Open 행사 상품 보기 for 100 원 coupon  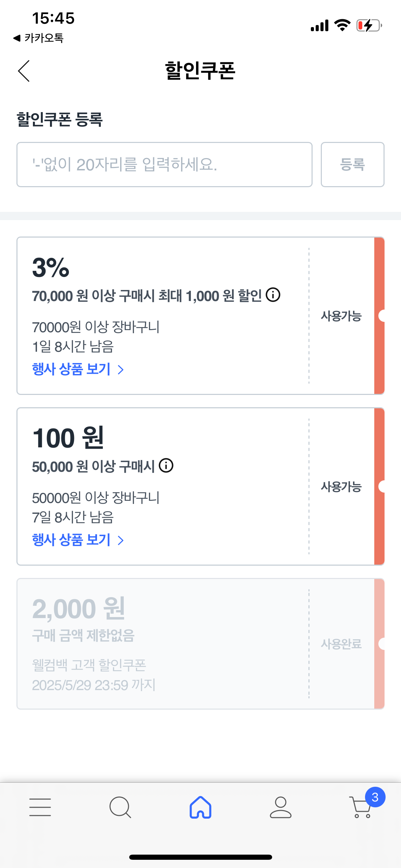pos(71,540)
